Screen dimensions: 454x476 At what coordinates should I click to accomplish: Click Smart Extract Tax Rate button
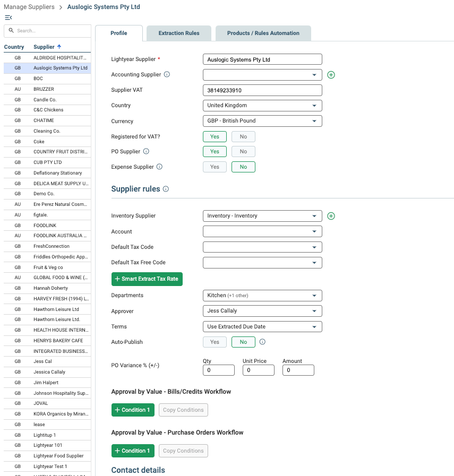pyautogui.click(x=147, y=279)
